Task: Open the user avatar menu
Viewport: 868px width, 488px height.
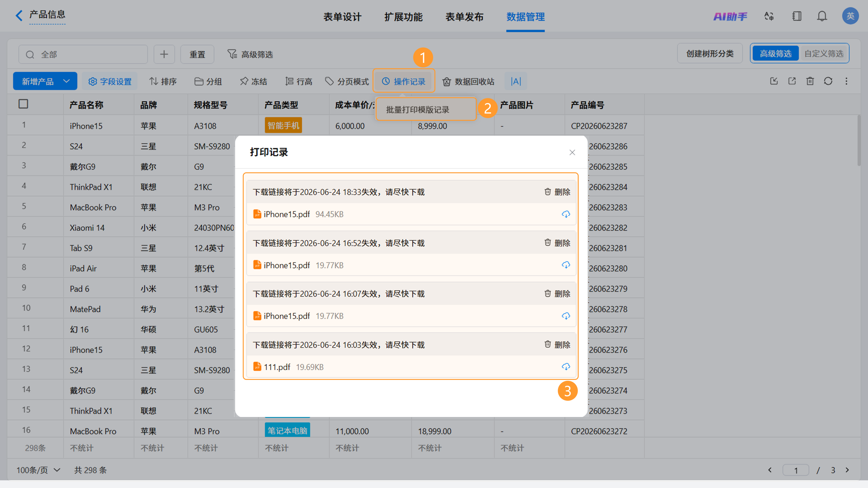Action: pos(850,16)
